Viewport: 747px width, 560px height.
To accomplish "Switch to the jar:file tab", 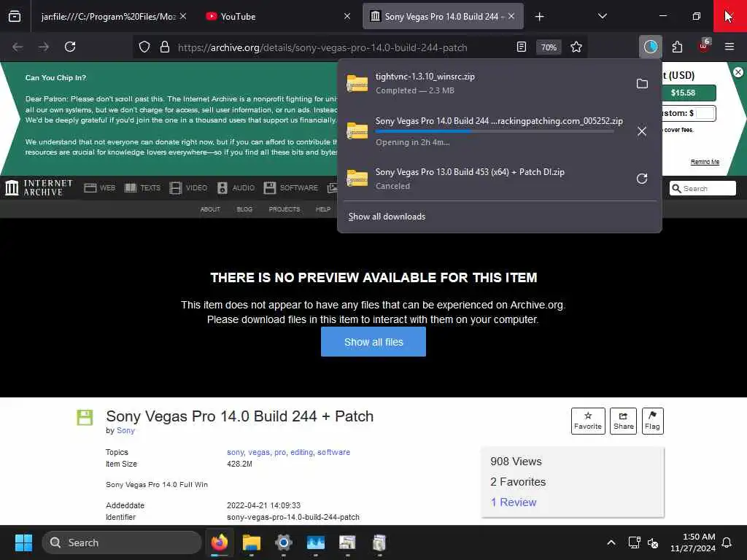I will [x=108, y=17].
